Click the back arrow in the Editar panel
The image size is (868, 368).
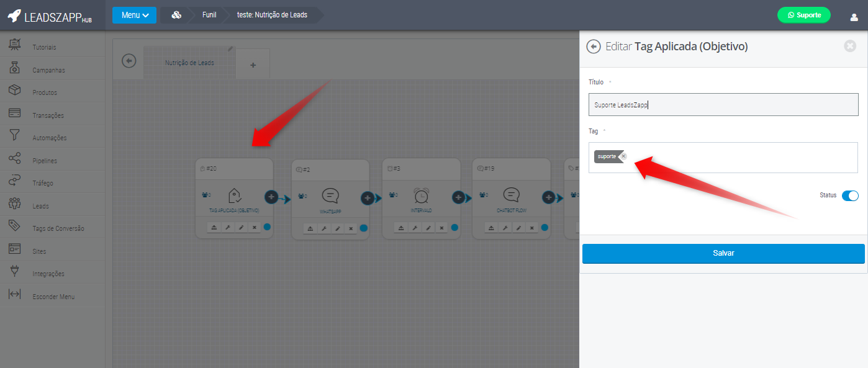click(x=594, y=47)
